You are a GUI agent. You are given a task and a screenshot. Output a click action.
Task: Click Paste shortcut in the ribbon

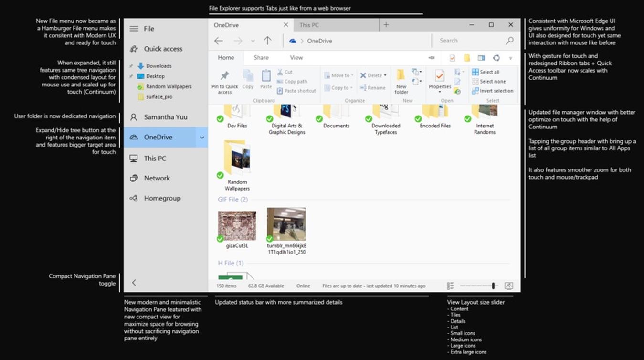pos(296,91)
